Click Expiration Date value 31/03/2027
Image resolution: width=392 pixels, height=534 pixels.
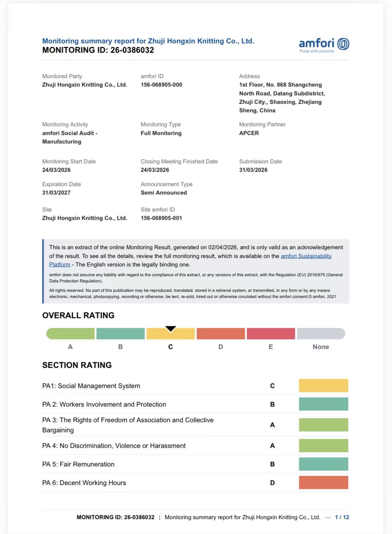[x=56, y=193]
